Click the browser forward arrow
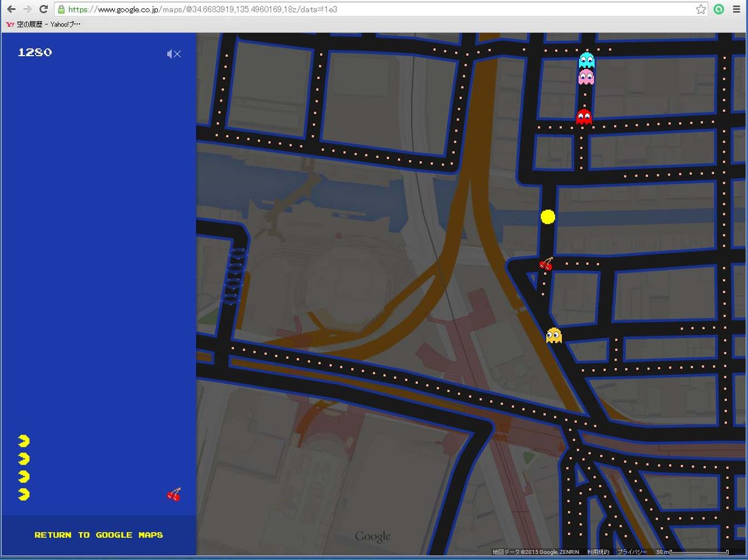Screen dimensions: 748x560 click(x=27, y=9)
